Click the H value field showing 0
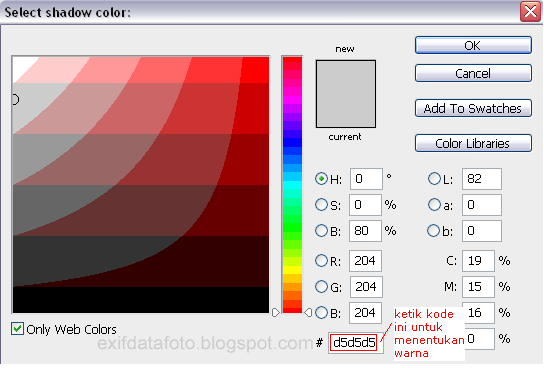The height and width of the screenshot is (368, 544). click(x=366, y=179)
